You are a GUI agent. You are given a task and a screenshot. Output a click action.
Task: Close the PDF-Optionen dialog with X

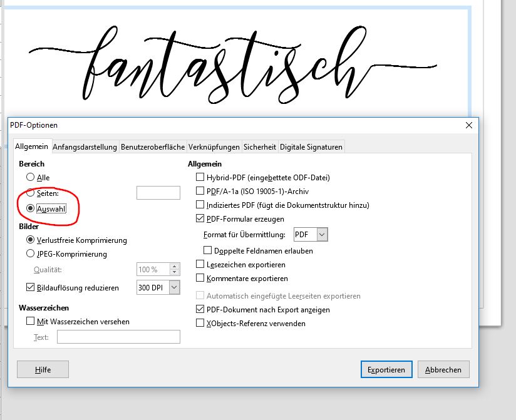click(469, 125)
